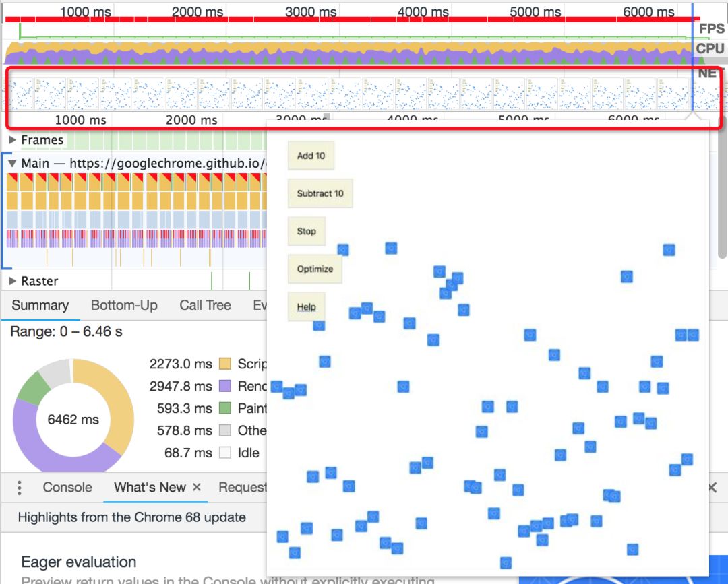Image resolution: width=728 pixels, height=584 pixels.
Task: Expand the Raster track
Action: [12, 281]
